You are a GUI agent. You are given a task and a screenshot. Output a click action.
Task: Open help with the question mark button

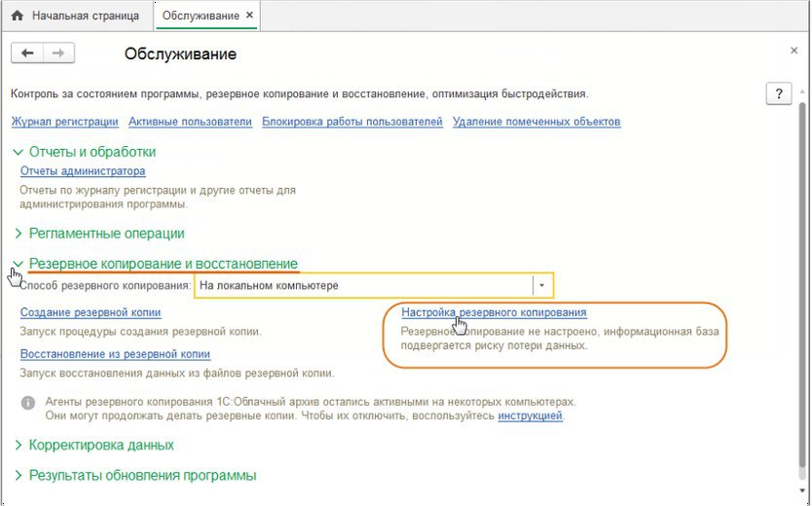778,94
